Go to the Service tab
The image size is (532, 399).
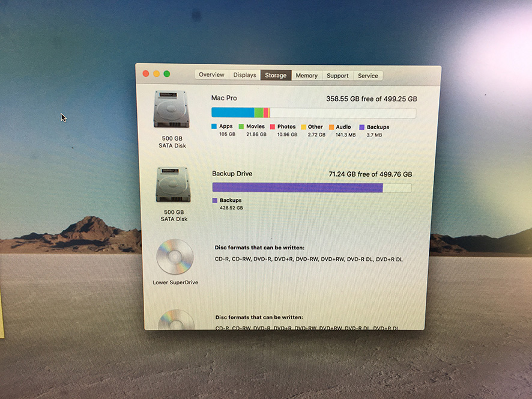click(368, 76)
